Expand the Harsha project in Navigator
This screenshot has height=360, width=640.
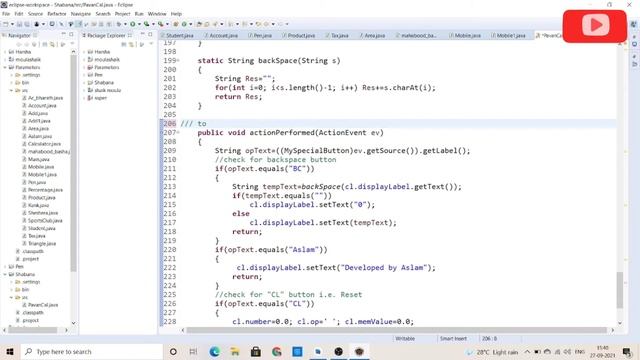point(5,52)
